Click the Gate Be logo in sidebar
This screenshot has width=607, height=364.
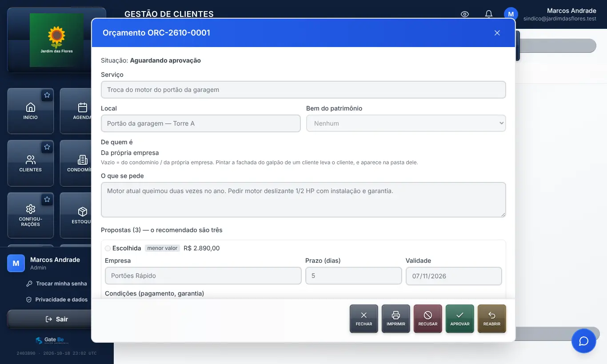pos(52,340)
